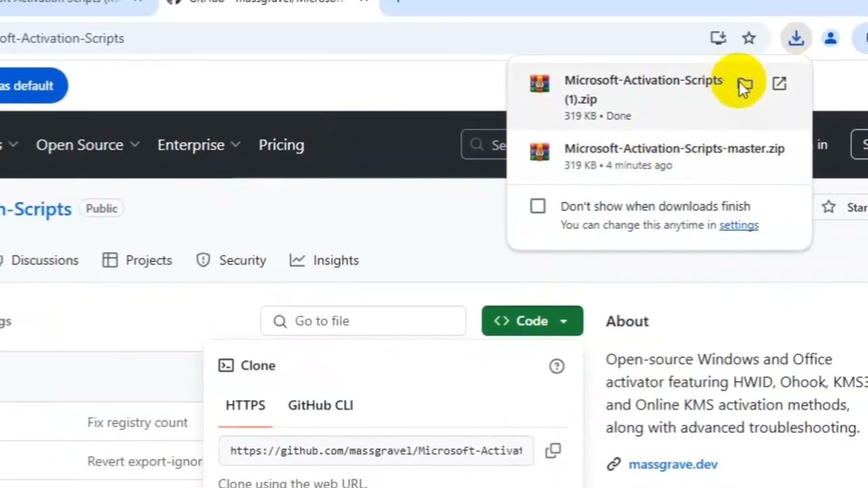Enable Don't show when downloads finish
This screenshot has width=868, height=488.
[538, 206]
